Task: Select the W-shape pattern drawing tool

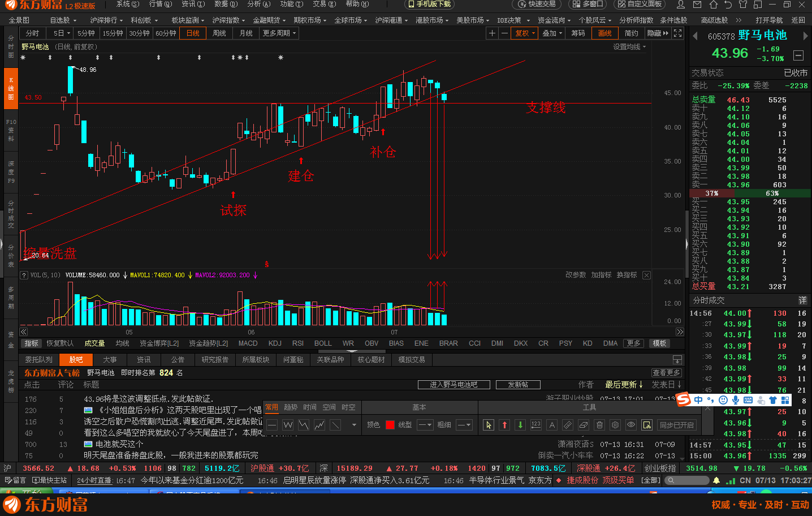Action: (288, 425)
